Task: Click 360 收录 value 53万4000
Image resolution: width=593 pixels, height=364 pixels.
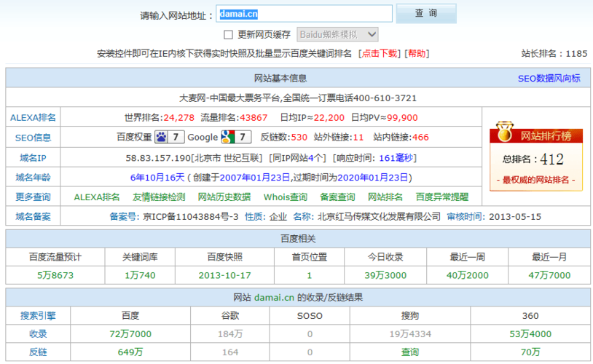Action: click(530, 333)
